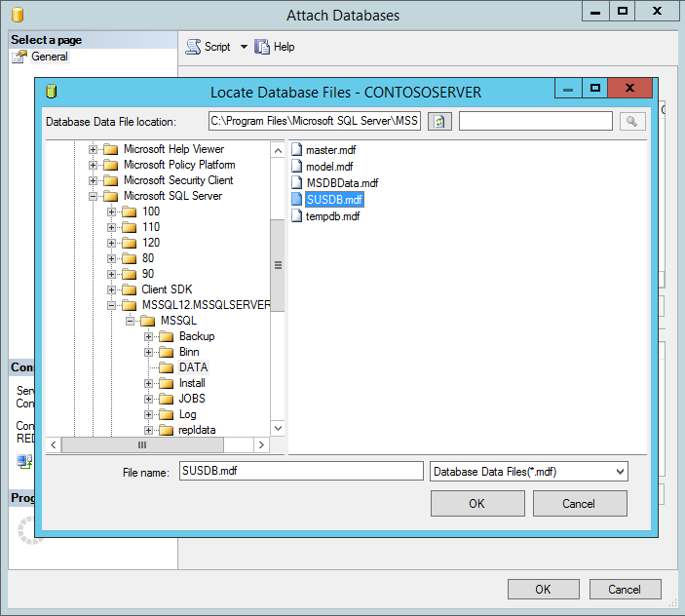Select the MSSQL folder label
This screenshot has width=685, height=616.
pyautogui.click(x=178, y=321)
